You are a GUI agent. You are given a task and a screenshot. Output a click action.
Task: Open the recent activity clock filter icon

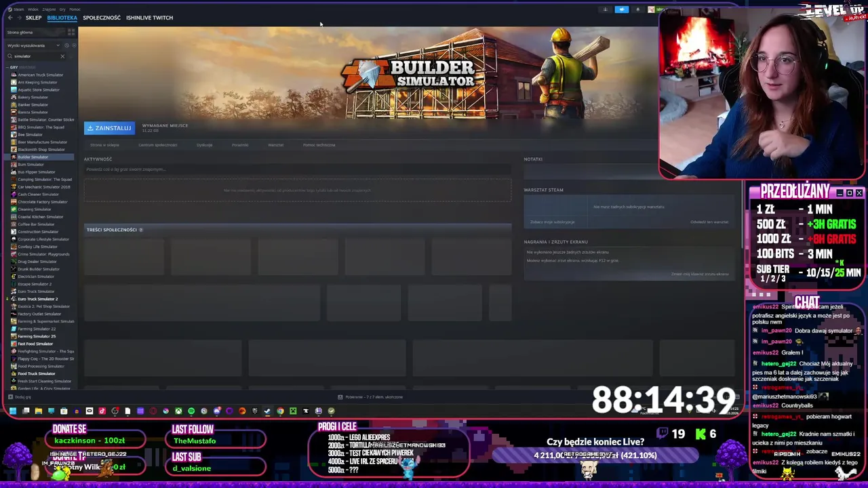point(66,45)
